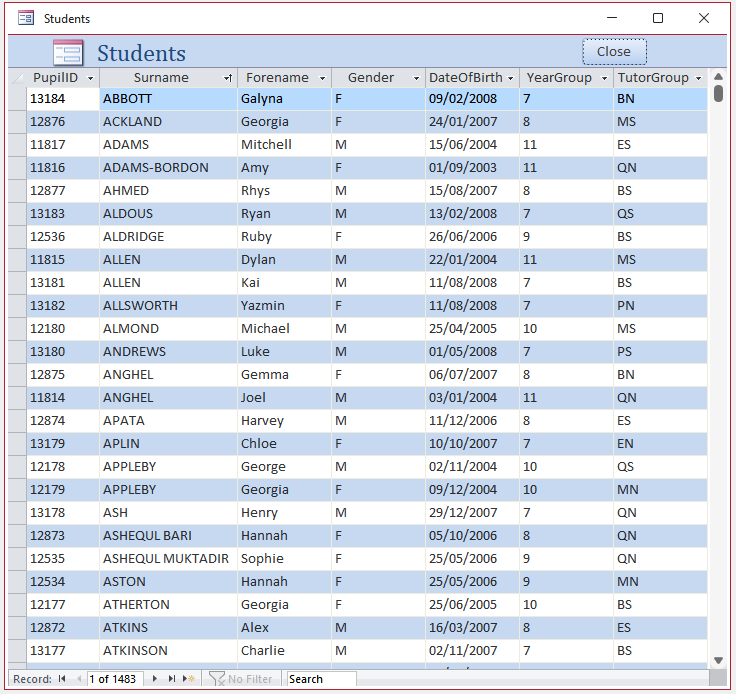The image size is (736, 694).
Task: Open the DateOfBirth column dropdown arrow
Action: pos(510,78)
